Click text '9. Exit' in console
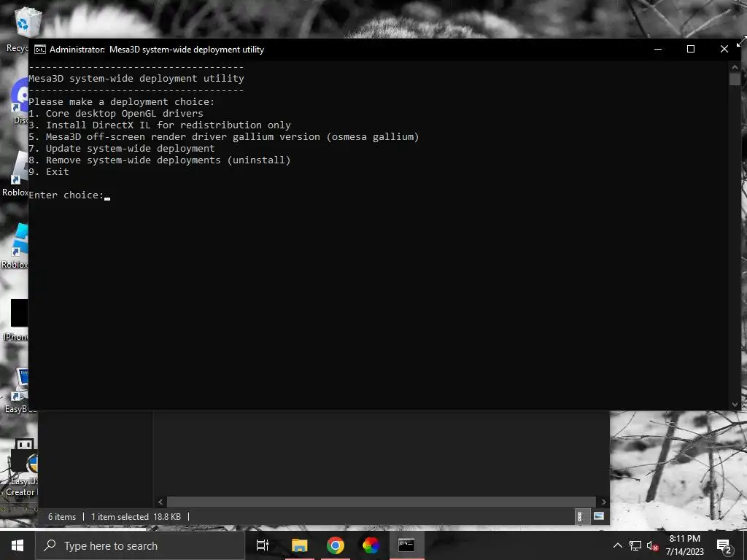Image resolution: width=747 pixels, height=560 pixels. (49, 172)
